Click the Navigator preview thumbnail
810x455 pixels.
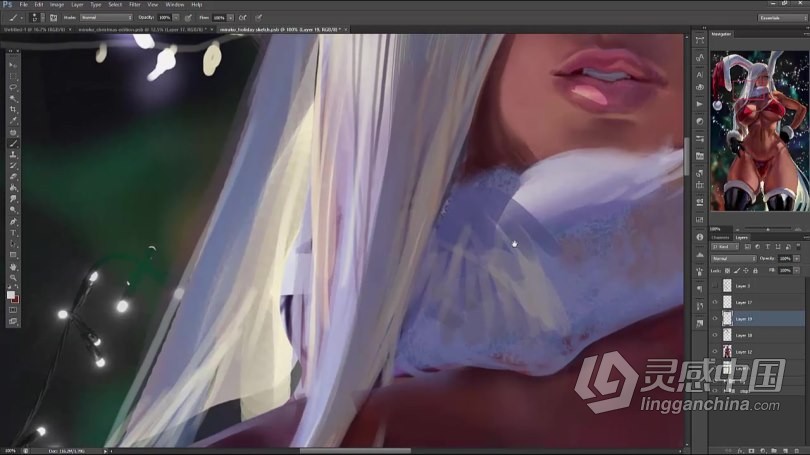click(x=759, y=131)
